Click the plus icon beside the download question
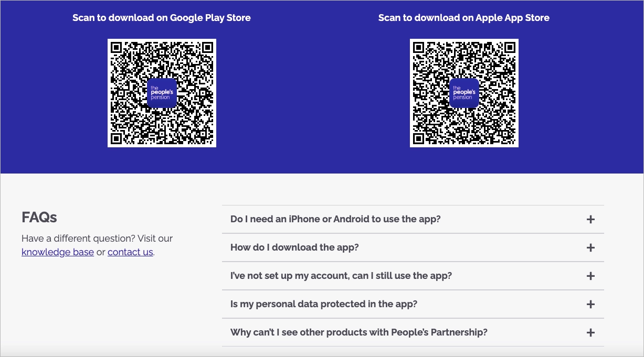 pos(590,247)
